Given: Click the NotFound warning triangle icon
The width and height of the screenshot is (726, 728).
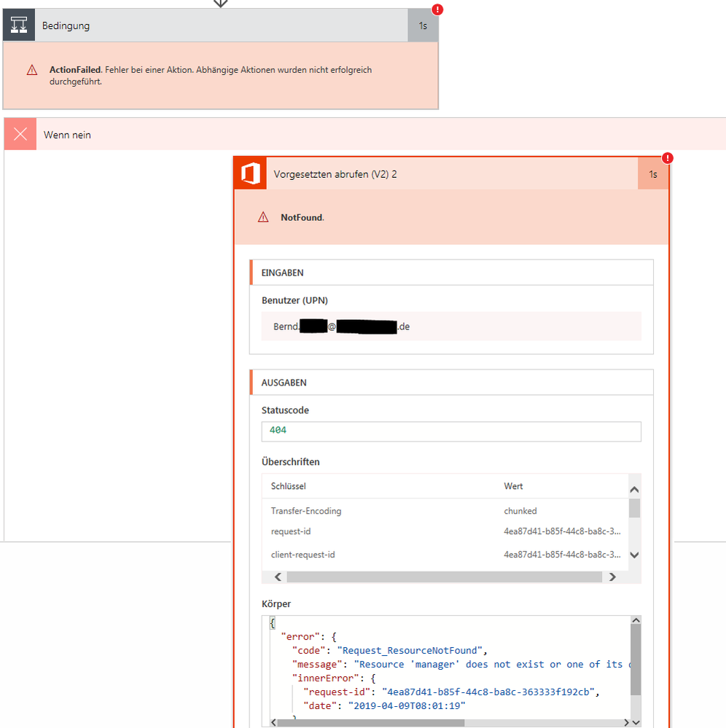Looking at the screenshot, I should tap(263, 217).
